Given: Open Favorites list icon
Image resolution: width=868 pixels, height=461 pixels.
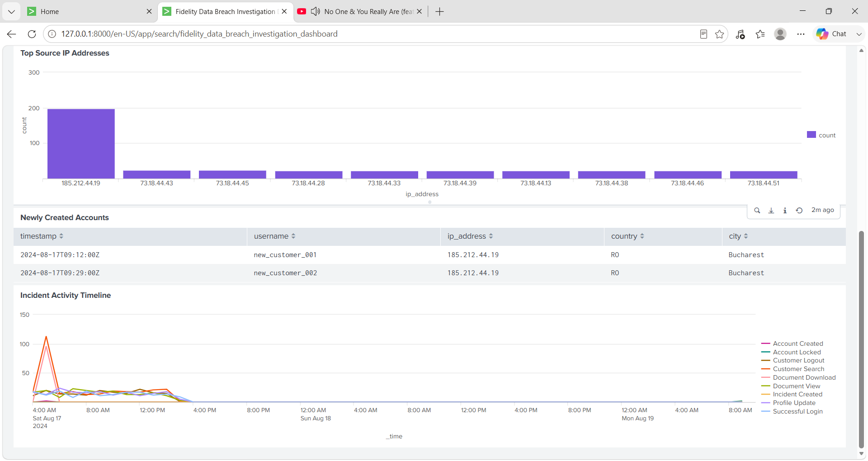Looking at the screenshot, I should (x=760, y=34).
